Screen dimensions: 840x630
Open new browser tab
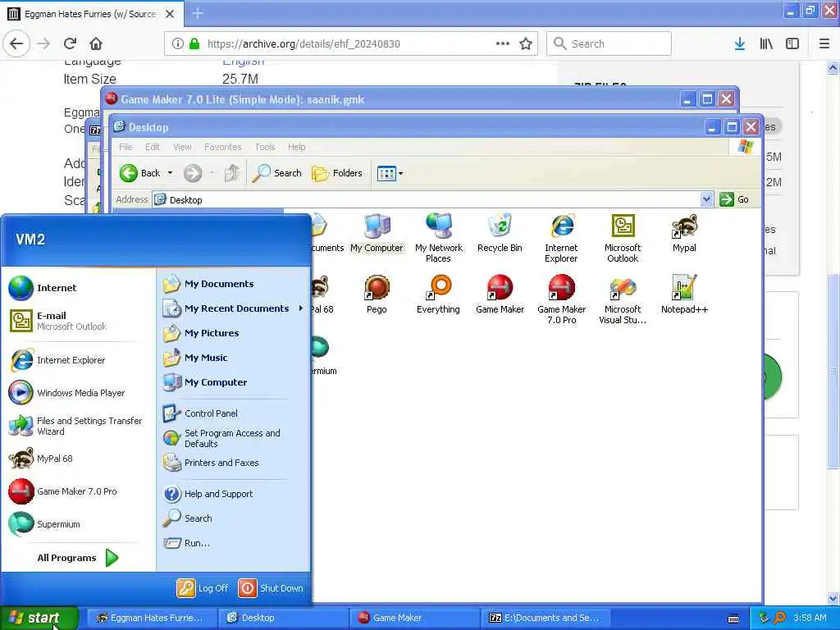click(x=198, y=13)
